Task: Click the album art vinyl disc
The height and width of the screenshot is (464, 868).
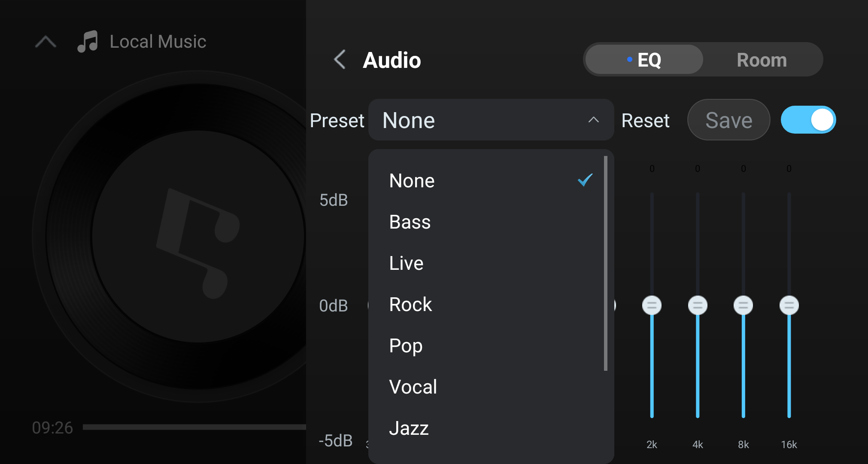Action: (169, 236)
